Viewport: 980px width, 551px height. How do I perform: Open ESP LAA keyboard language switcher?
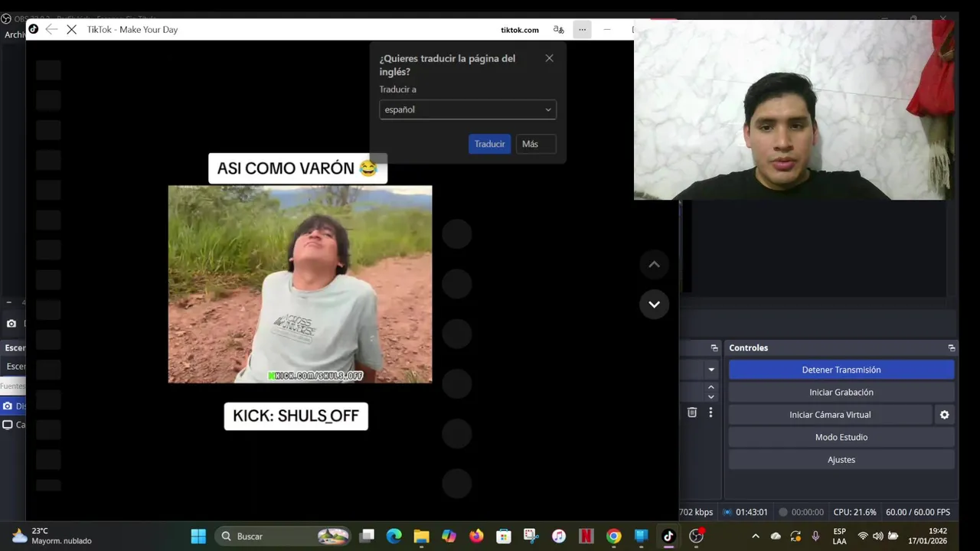840,536
